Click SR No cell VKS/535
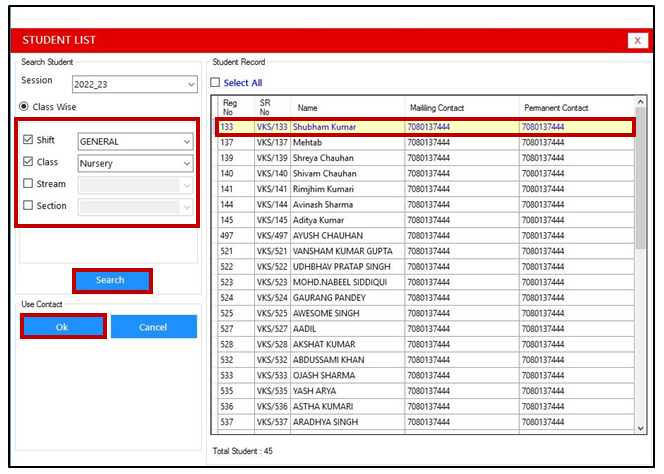The height and width of the screenshot is (474, 664). pyautogui.click(x=272, y=391)
